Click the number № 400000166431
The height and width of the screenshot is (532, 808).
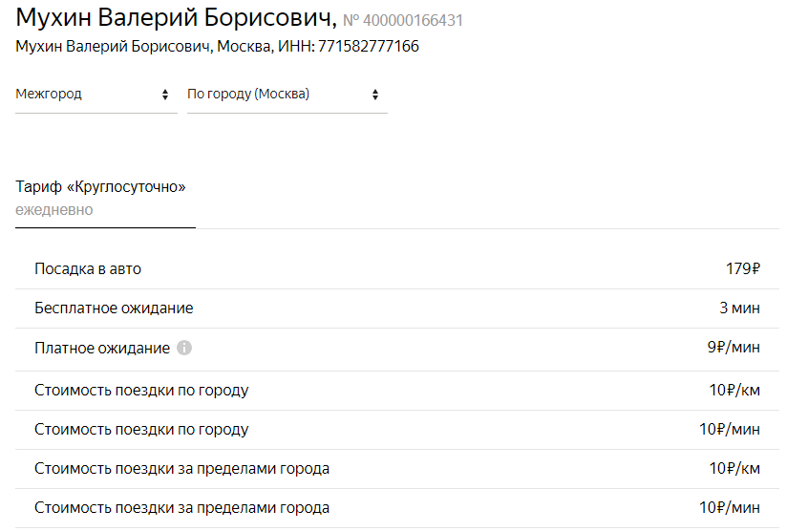tap(403, 21)
